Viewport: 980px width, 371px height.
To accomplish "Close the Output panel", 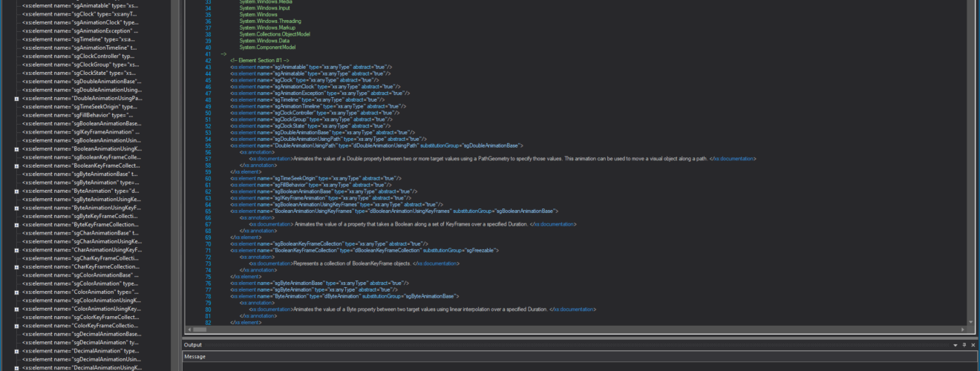I will click(x=973, y=345).
